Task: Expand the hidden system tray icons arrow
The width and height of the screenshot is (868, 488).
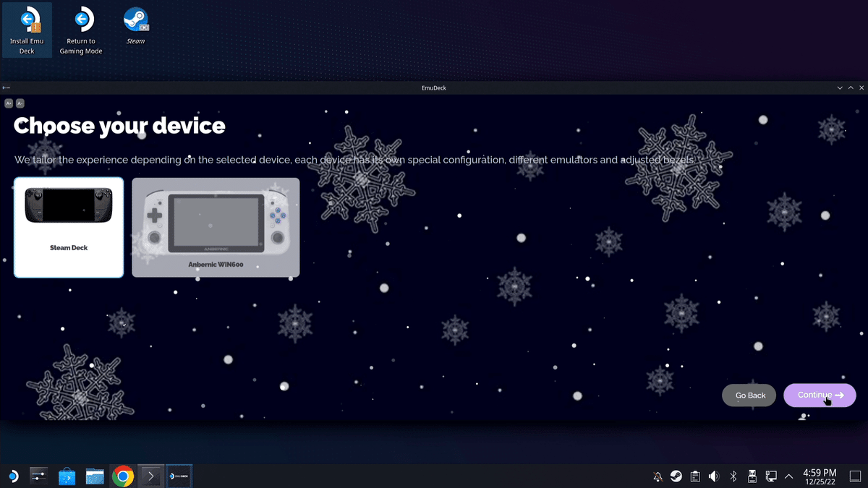Action: [788, 476]
